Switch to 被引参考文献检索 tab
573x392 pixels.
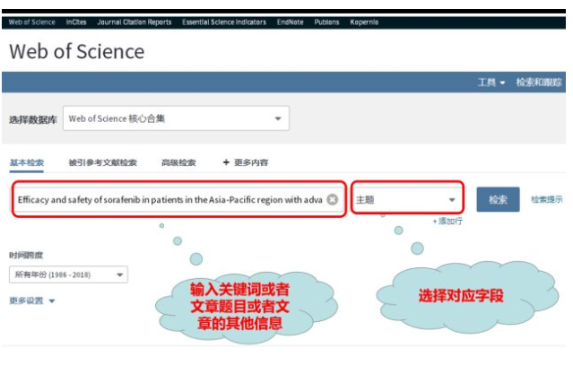pos(103,162)
